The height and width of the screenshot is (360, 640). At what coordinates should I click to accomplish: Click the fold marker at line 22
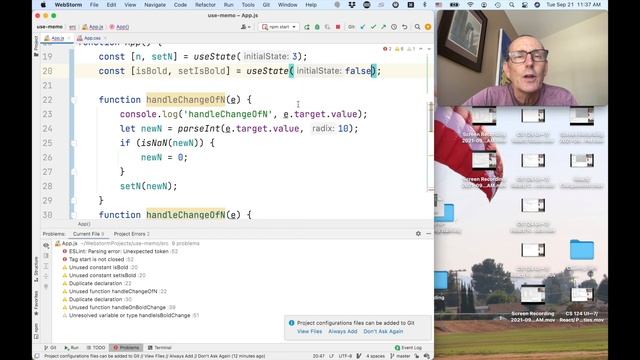coord(73,100)
